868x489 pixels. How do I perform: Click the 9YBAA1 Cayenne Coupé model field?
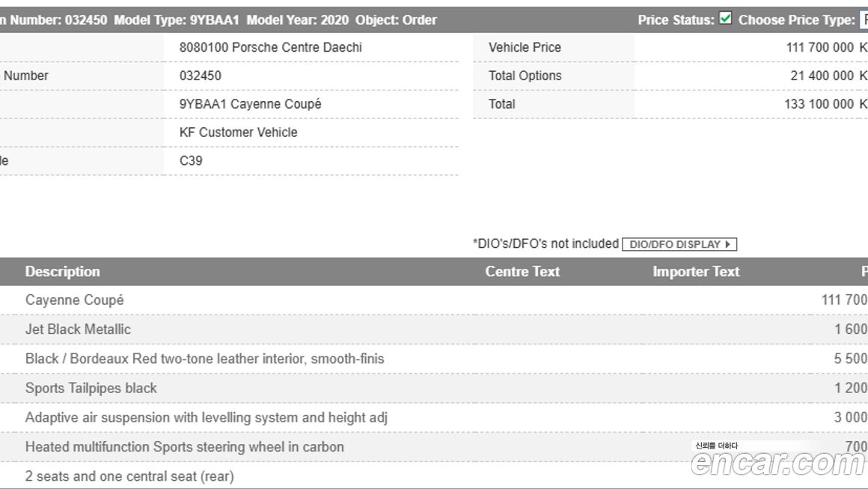(x=250, y=104)
